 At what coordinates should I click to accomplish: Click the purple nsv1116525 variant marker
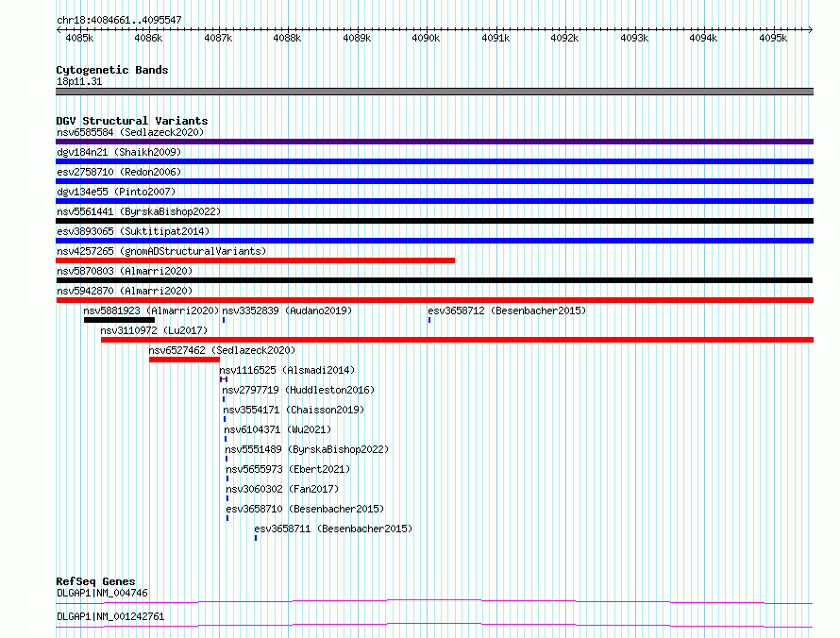click(x=224, y=379)
